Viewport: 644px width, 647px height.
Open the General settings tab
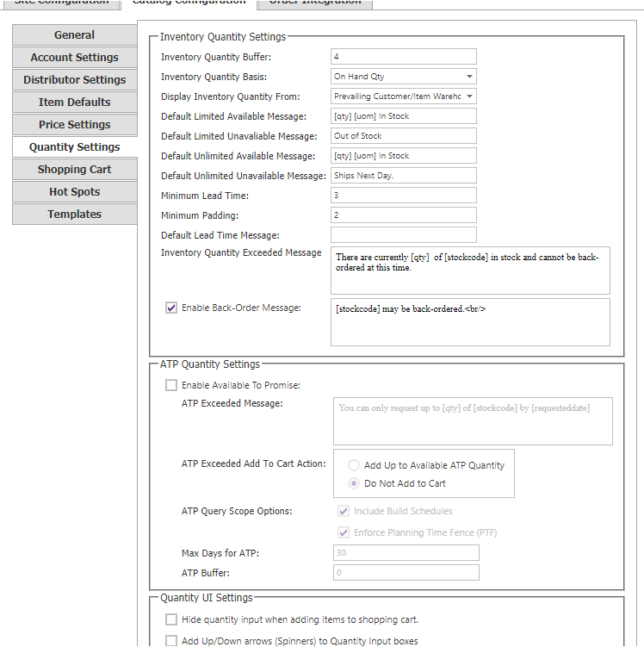[74, 35]
